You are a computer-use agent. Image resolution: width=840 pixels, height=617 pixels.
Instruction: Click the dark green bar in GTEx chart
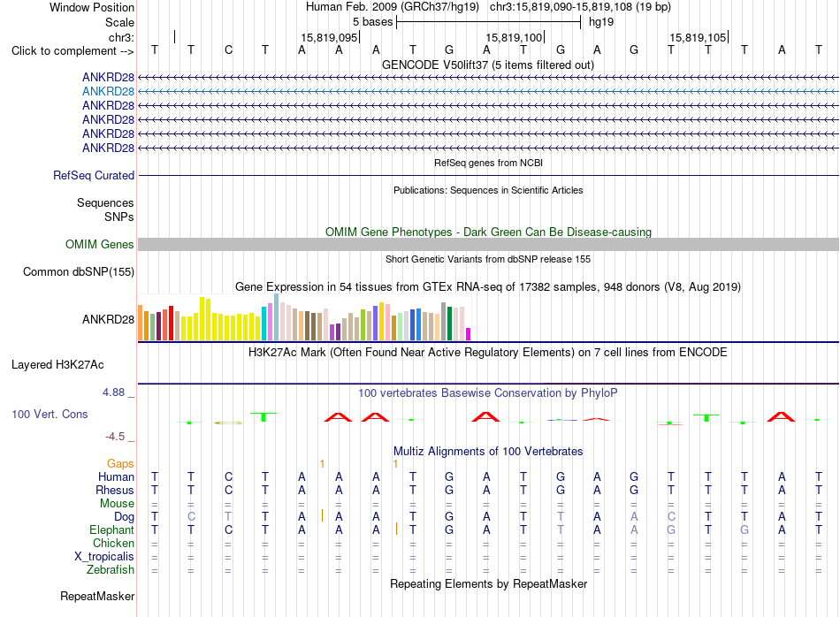pos(449,324)
